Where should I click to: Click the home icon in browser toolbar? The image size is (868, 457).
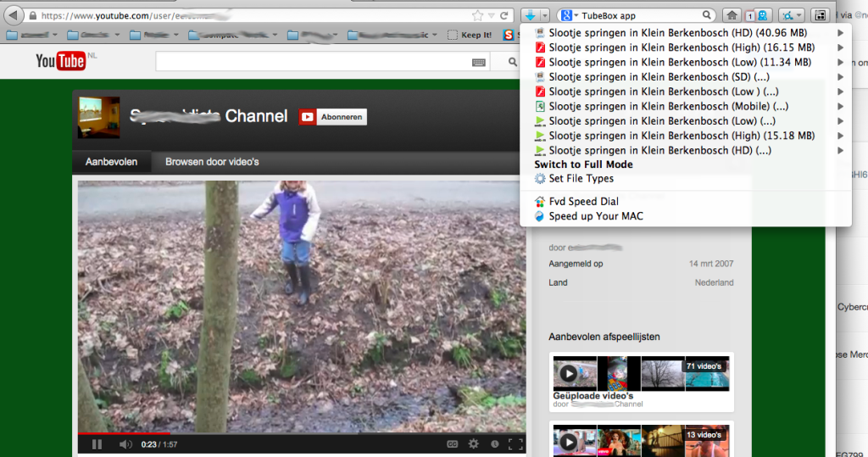click(x=732, y=15)
